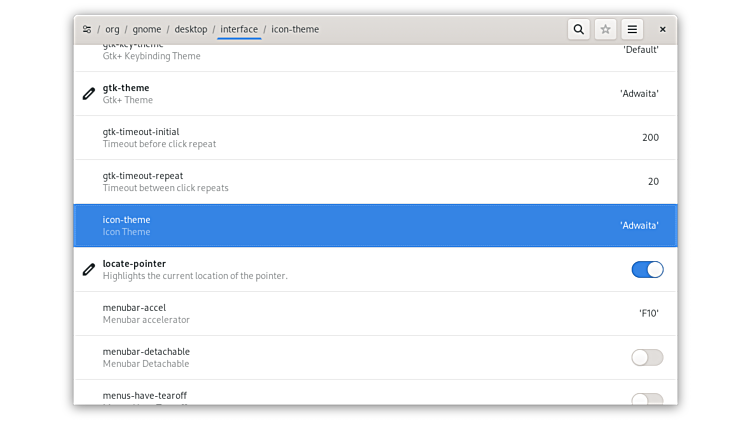Viewport: 752px width, 423px height.
Task: Click icon-theme in the path bar
Action: point(295,30)
